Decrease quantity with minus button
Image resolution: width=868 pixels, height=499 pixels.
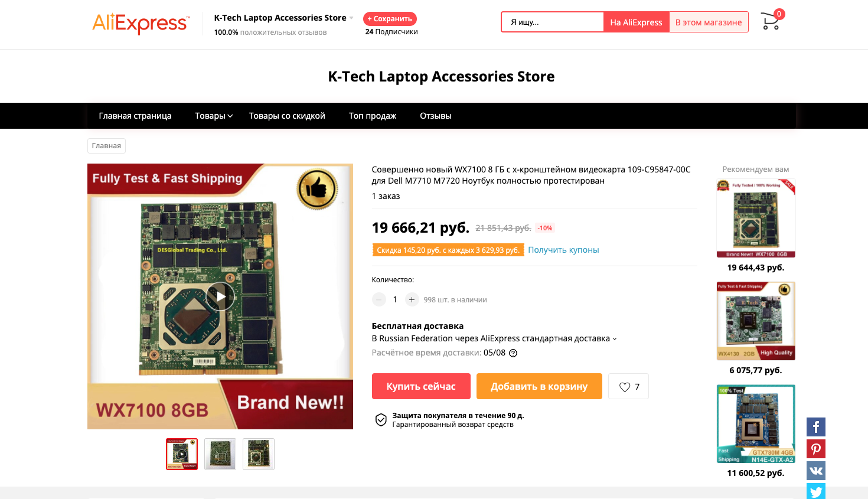click(x=379, y=299)
